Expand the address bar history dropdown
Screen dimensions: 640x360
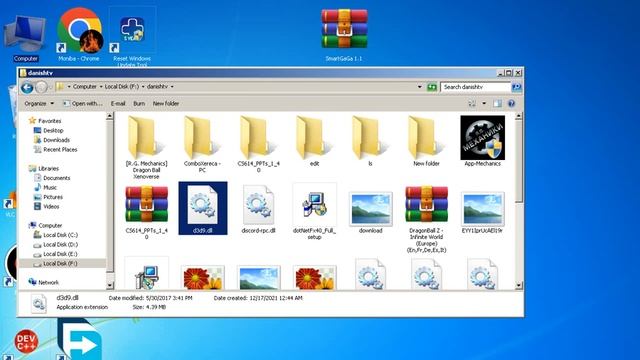[420, 87]
